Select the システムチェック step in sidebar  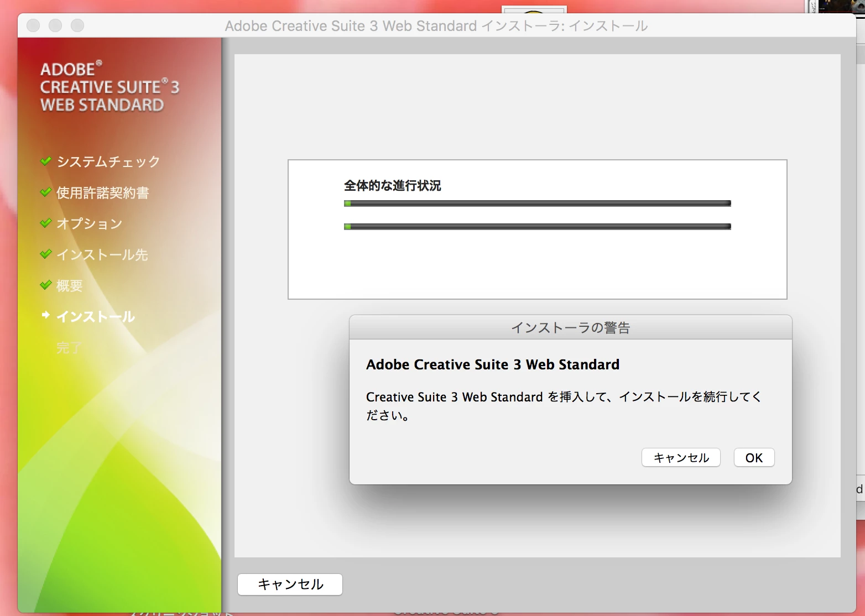tap(108, 161)
